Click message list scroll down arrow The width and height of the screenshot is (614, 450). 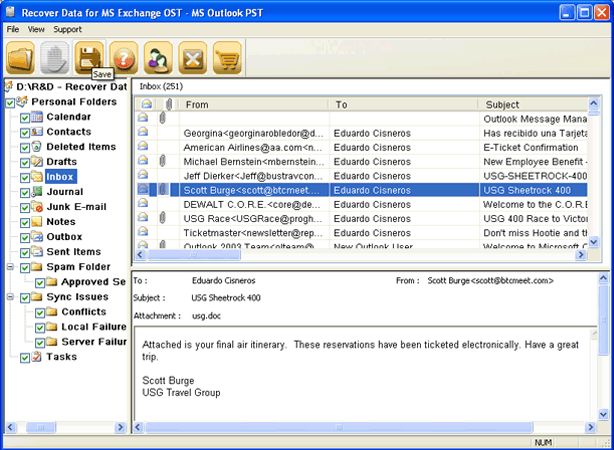point(594,242)
